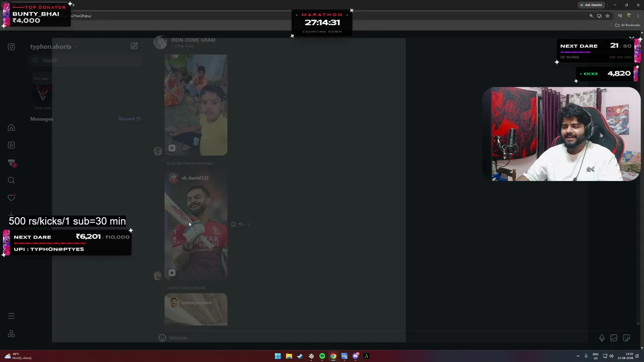Viewport: 644px width, 362px height.
Task: Click the Ask Gemini button in Chrome
Action: pyautogui.click(x=591, y=5)
